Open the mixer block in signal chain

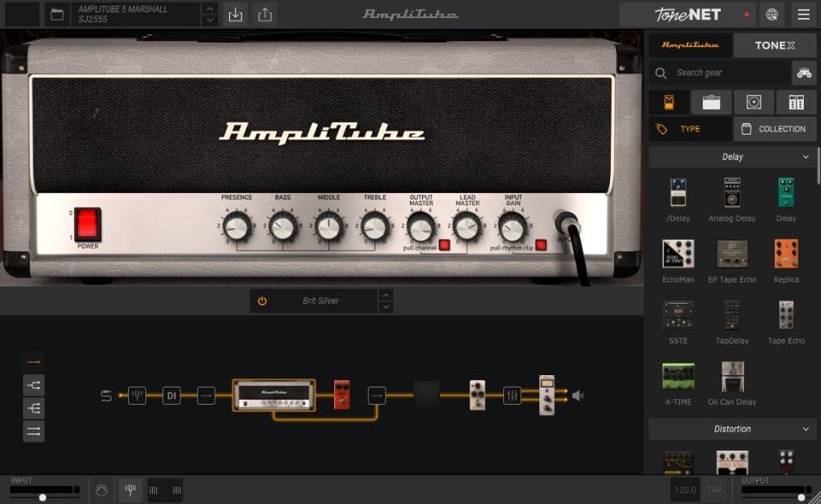coord(512,396)
